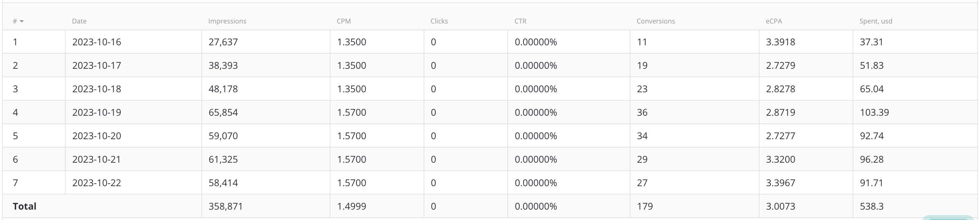Click the CPM column header
The width and height of the screenshot is (980, 220).
tap(344, 21)
